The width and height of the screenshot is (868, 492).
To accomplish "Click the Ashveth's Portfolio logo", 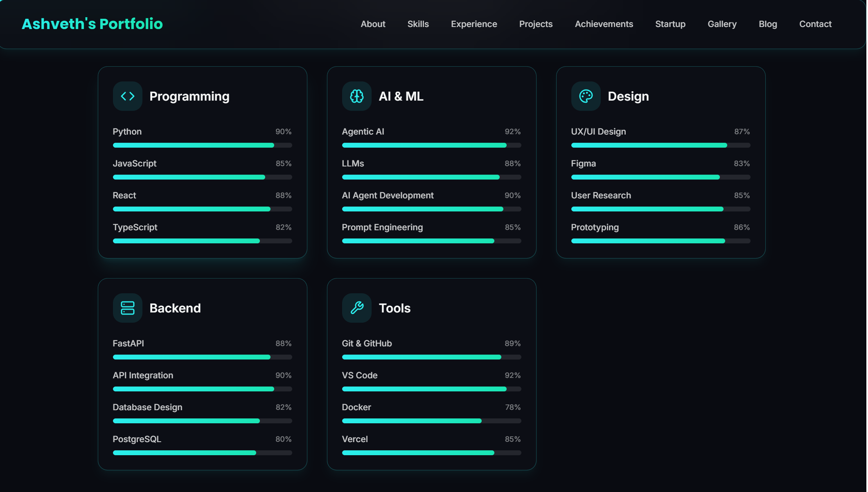I will [92, 24].
